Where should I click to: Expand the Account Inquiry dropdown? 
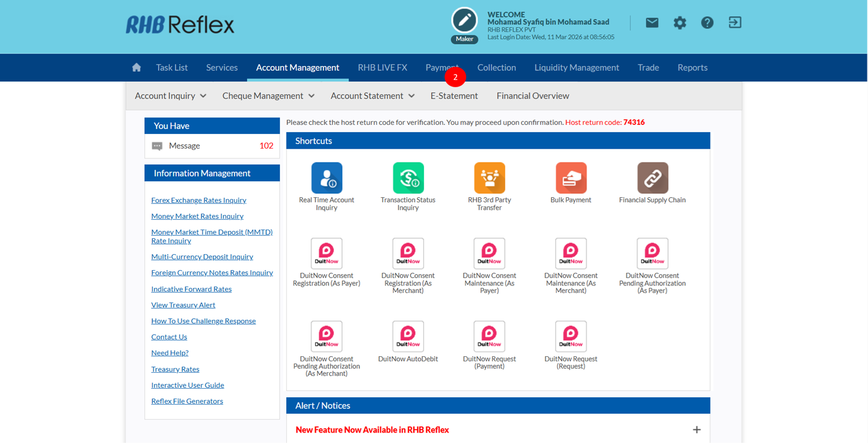click(x=170, y=96)
